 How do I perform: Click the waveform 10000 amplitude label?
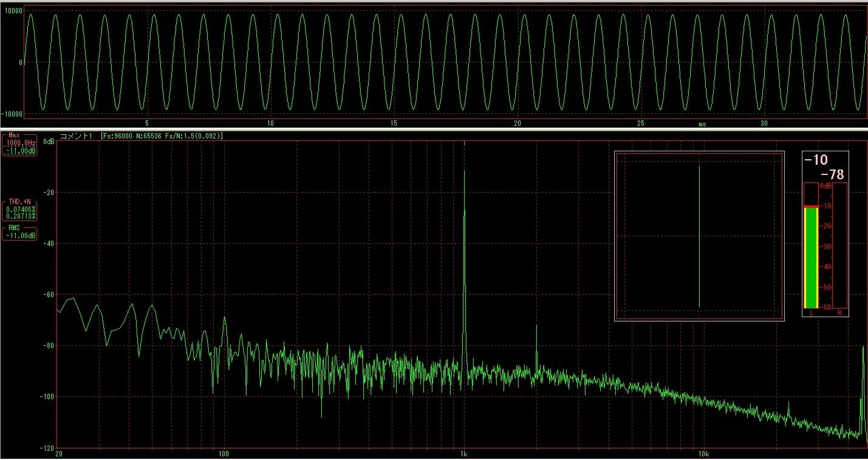point(13,10)
